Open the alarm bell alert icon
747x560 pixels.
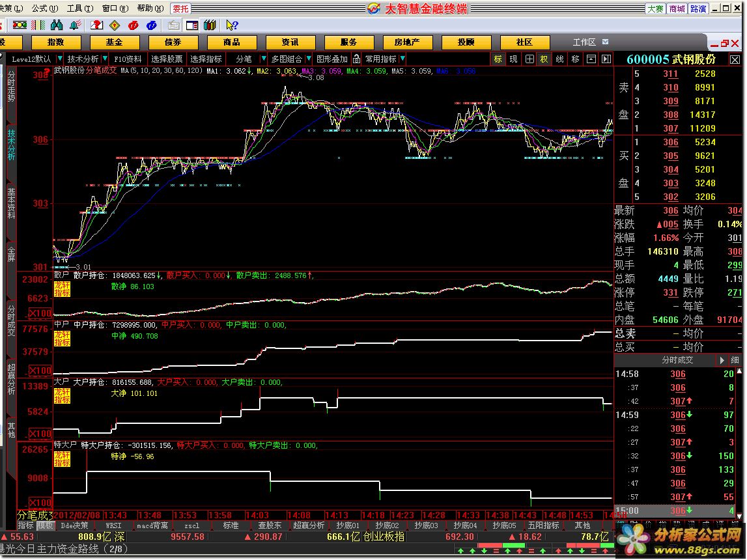point(75,25)
